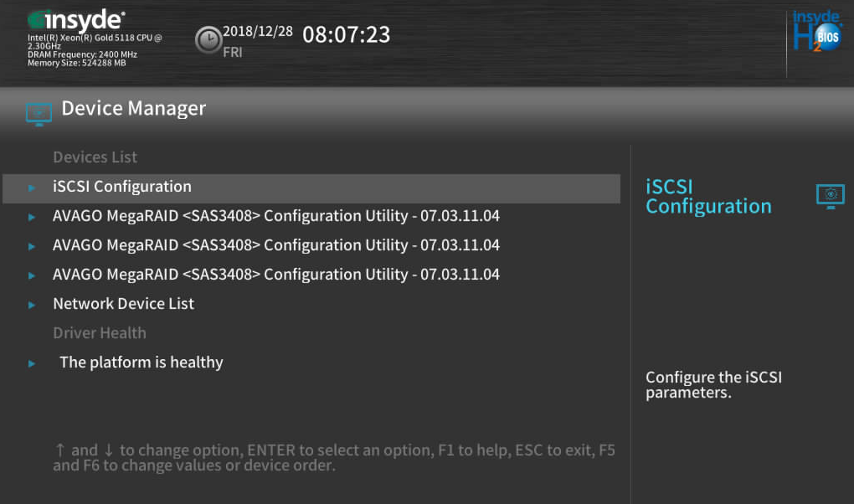The height and width of the screenshot is (504, 854).
Task: Click the Insyde logo in the header
Action: point(76,20)
